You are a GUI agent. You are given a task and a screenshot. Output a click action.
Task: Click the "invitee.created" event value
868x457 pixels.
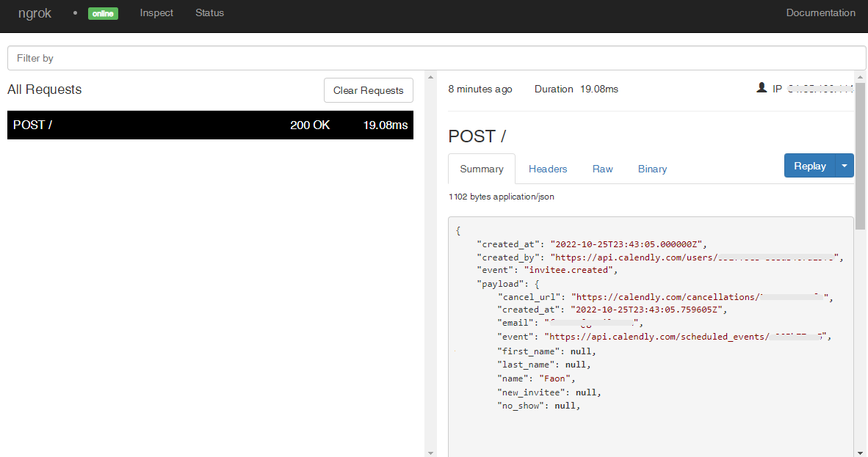(x=568, y=271)
